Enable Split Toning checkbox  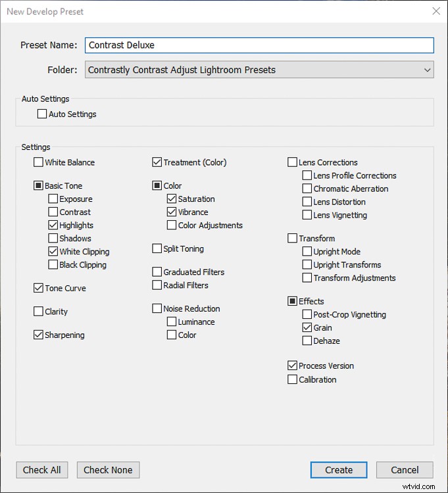[x=157, y=248]
